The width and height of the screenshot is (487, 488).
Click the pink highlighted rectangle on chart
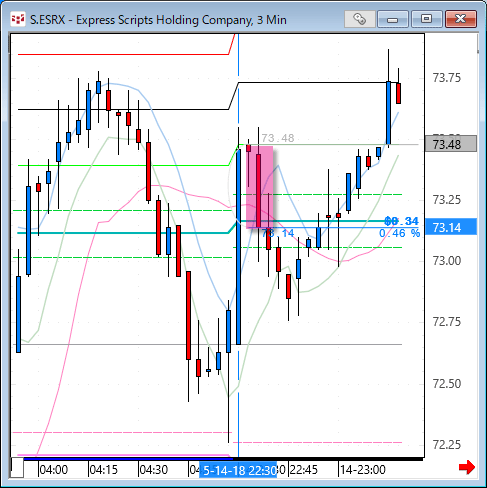pyautogui.click(x=260, y=187)
